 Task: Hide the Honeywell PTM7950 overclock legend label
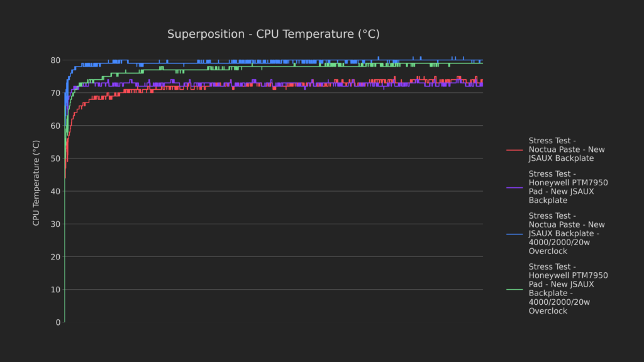(568, 288)
